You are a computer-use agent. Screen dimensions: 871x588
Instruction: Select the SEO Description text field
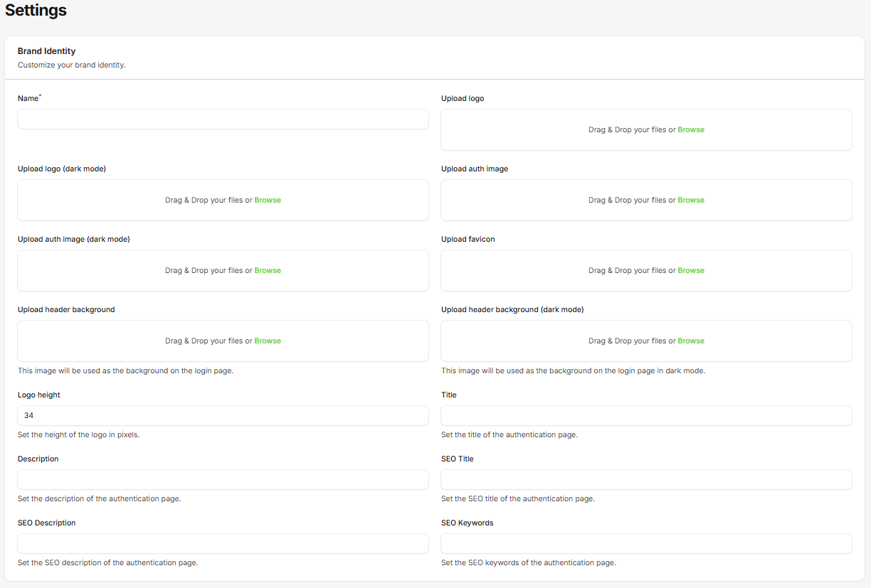click(x=223, y=543)
